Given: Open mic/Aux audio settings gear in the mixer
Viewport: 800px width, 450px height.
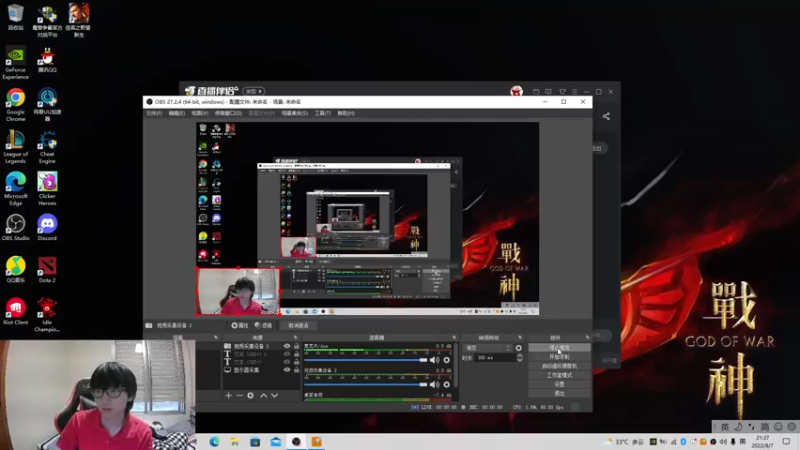Looking at the screenshot, I should (447, 360).
